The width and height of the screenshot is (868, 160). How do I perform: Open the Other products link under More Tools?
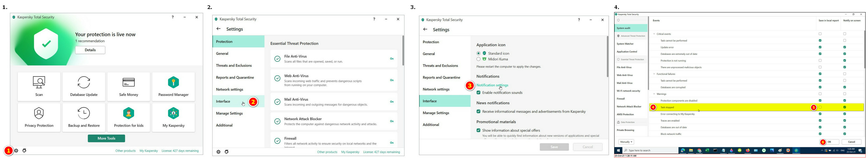(x=125, y=151)
